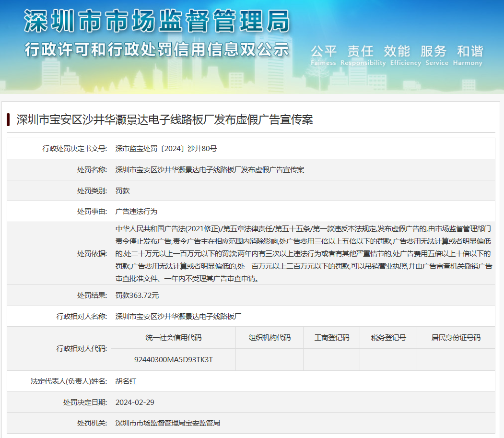Screen dimensions: 504x438
Task: Click the decision date 2024-02-29
Action: 135,402
